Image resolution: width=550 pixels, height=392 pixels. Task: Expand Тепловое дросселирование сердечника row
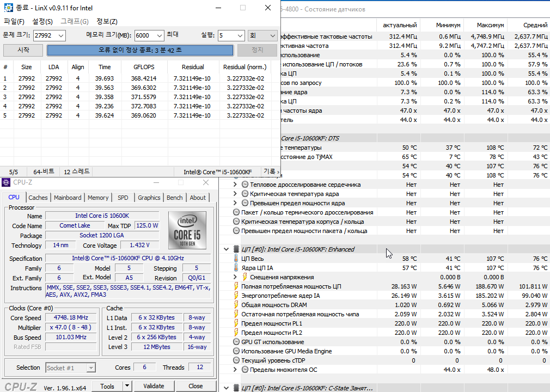point(235,185)
